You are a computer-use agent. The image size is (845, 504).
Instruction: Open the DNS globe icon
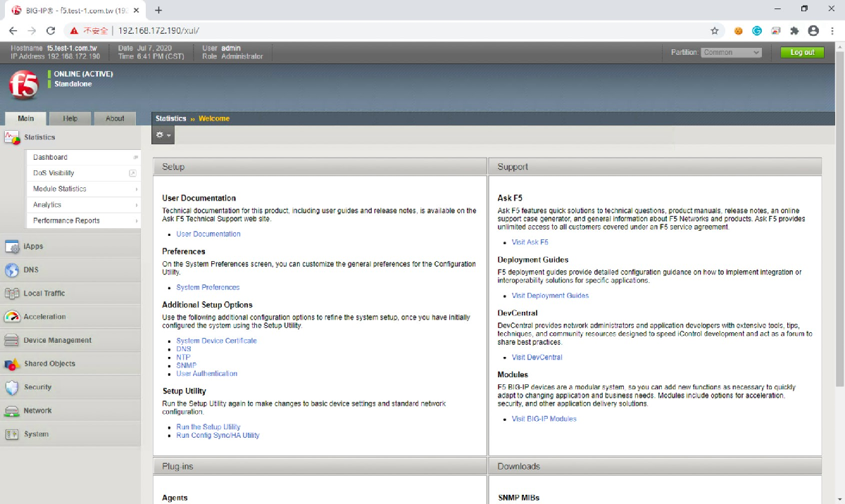point(11,270)
